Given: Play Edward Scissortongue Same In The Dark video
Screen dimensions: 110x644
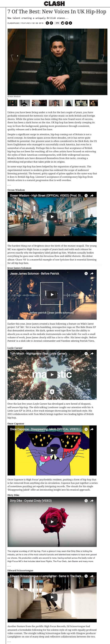Looking at the screenshot, I should (x=52, y=597).
